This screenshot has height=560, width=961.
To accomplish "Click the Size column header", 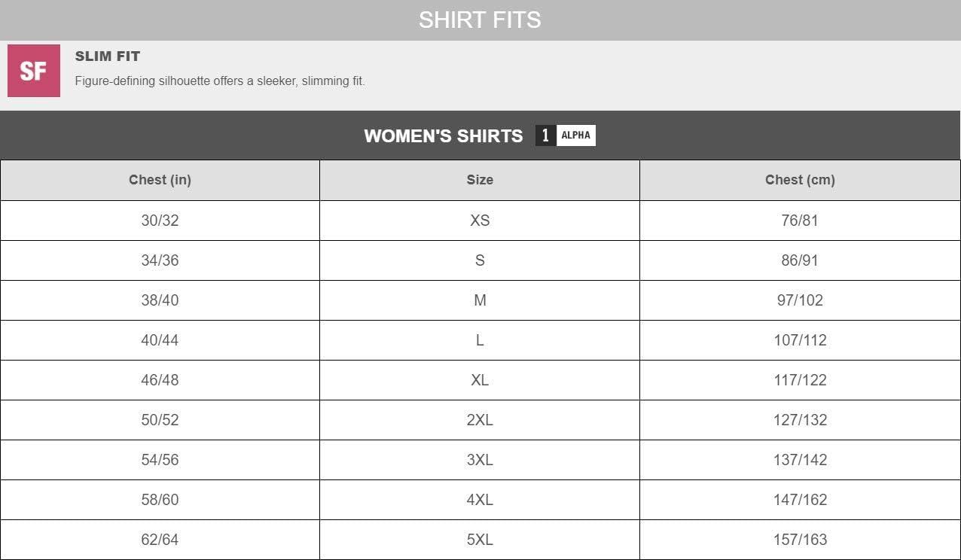I will (480, 180).
